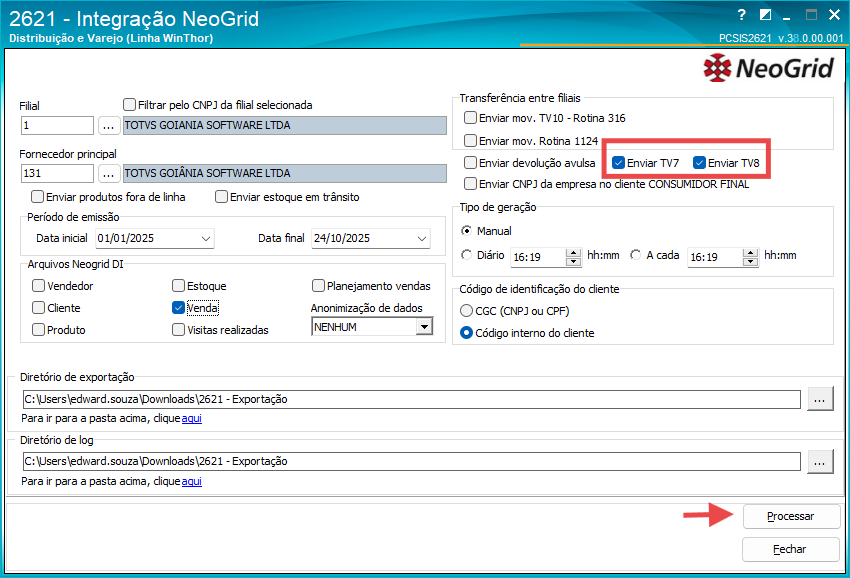This screenshot has height=578, width=850.
Task: Uncheck the Venda file checkbox
Action: tap(178, 307)
